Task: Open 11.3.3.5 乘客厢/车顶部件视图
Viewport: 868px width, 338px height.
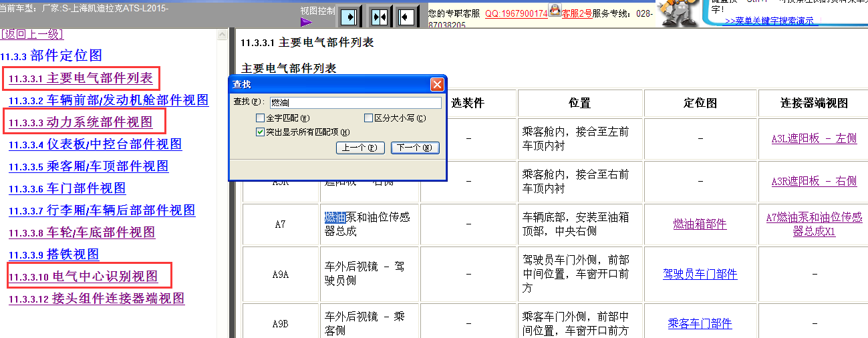Action: tap(88, 166)
